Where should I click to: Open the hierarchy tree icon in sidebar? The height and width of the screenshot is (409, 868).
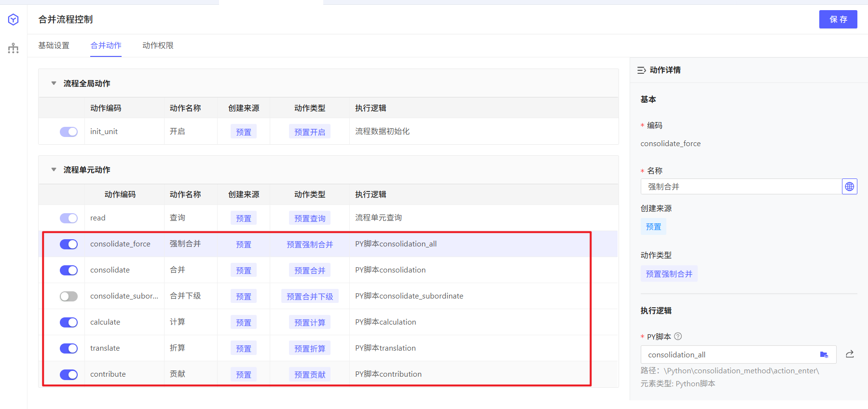(14, 48)
